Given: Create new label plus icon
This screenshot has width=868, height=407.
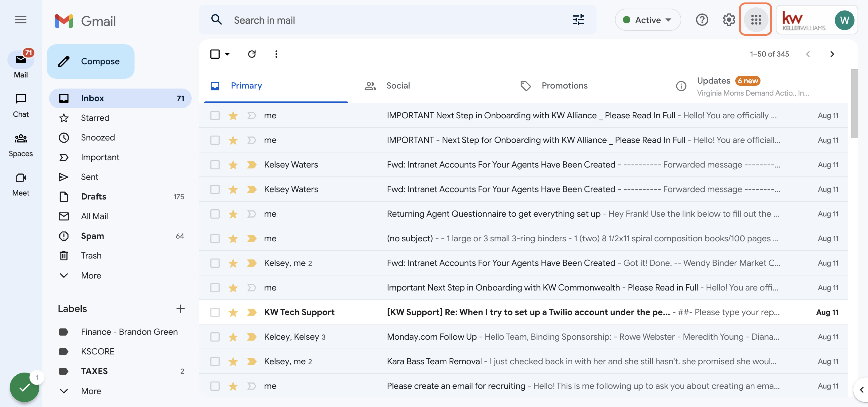Looking at the screenshot, I should pyautogui.click(x=180, y=309).
